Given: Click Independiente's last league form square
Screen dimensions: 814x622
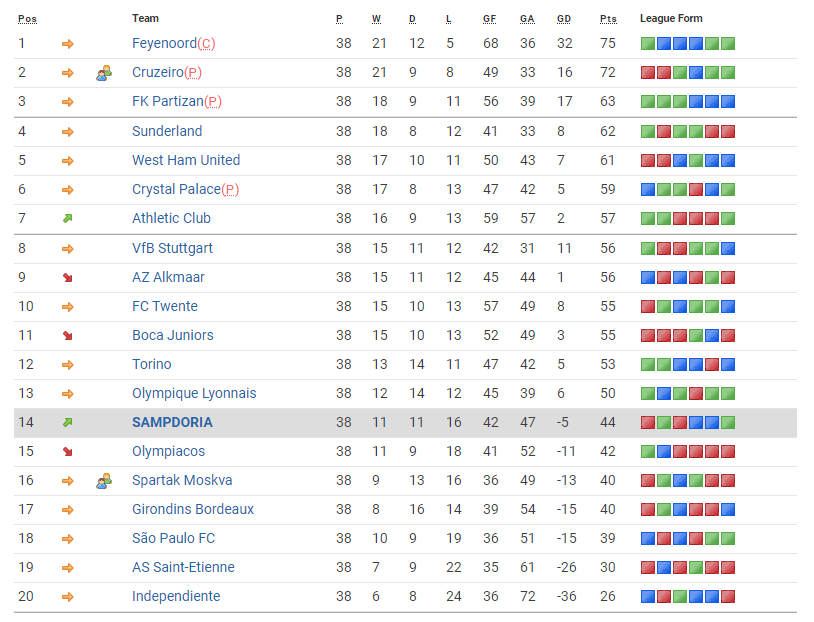Looking at the screenshot, I should pos(728,596).
